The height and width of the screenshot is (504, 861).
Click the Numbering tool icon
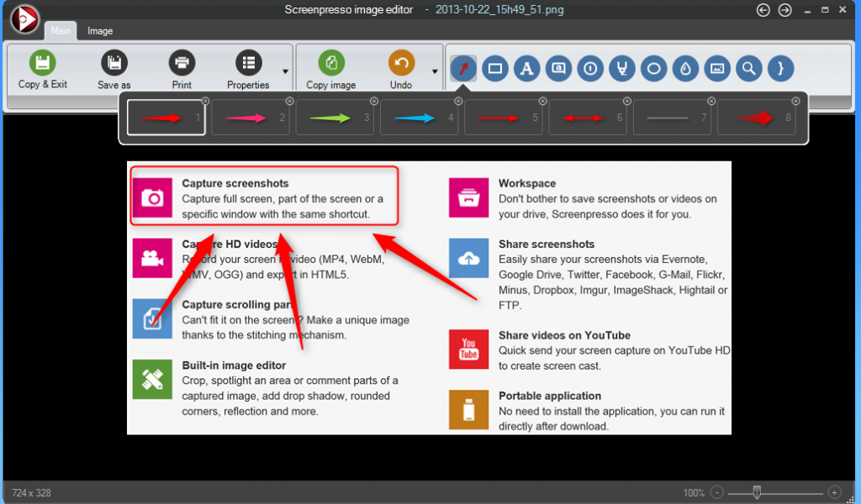(x=590, y=69)
